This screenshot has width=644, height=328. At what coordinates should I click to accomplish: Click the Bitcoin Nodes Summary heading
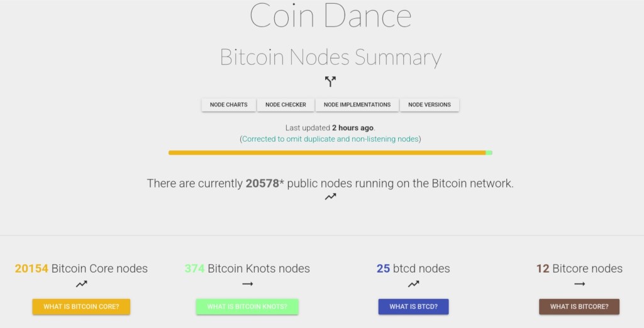(x=330, y=57)
